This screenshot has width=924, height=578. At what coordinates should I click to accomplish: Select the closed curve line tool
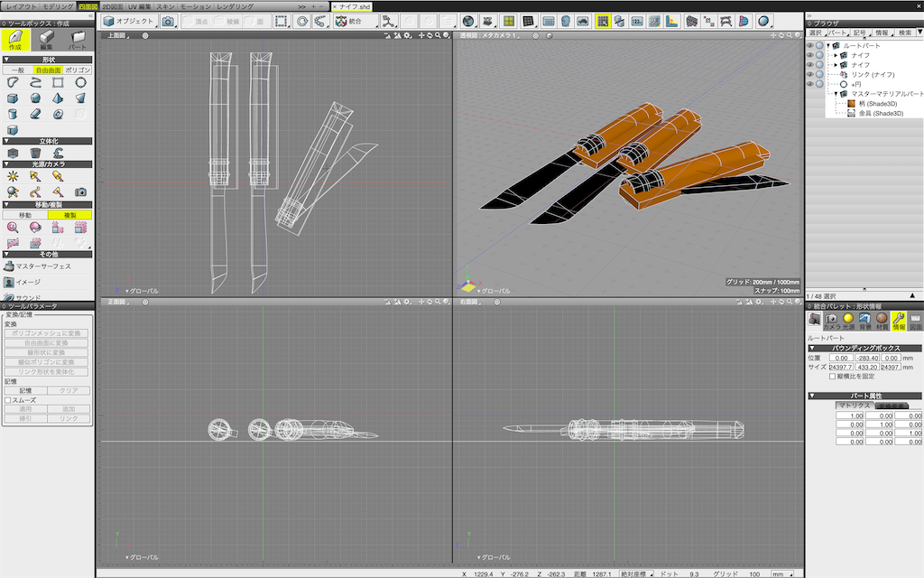[x=13, y=82]
